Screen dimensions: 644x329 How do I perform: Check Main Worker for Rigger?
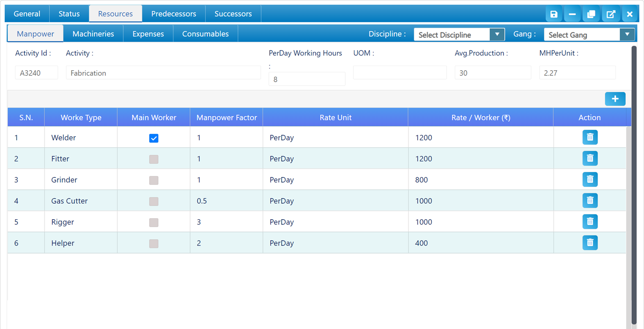click(154, 222)
